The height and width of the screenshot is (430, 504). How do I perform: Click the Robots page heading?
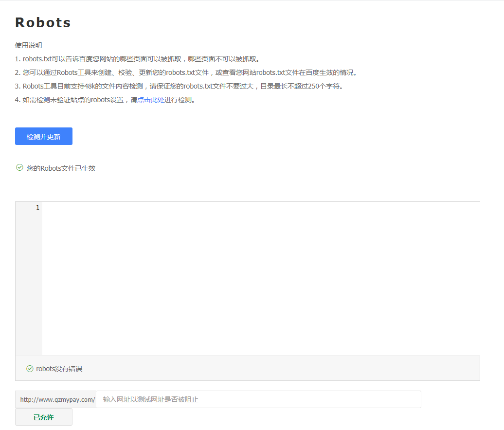[43, 22]
